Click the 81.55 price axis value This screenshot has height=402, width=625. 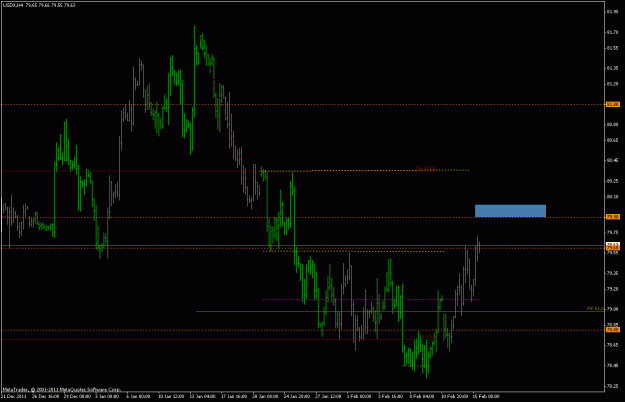(613, 48)
